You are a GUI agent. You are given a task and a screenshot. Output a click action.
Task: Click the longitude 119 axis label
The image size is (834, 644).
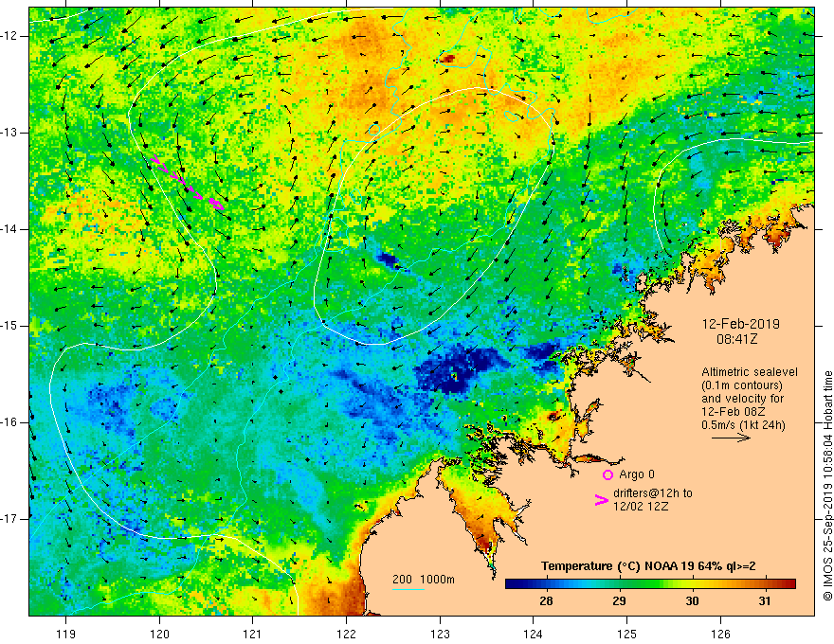click(x=65, y=634)
